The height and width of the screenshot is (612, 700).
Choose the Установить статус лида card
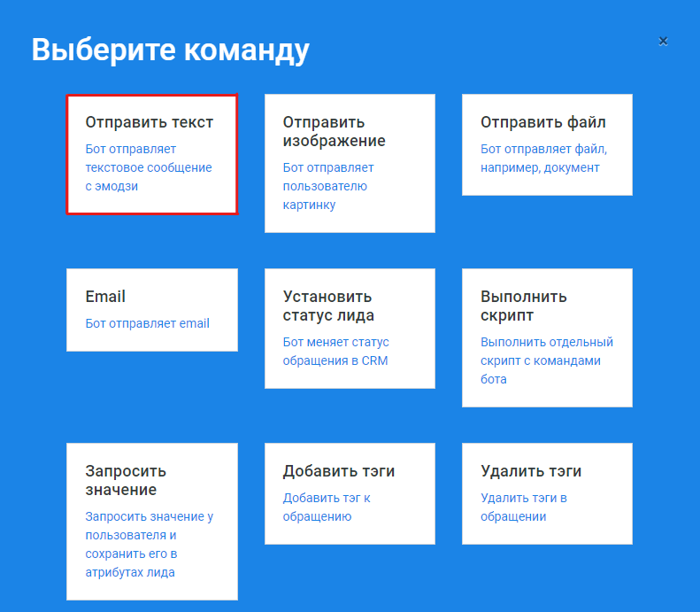[x=350, y=329]
